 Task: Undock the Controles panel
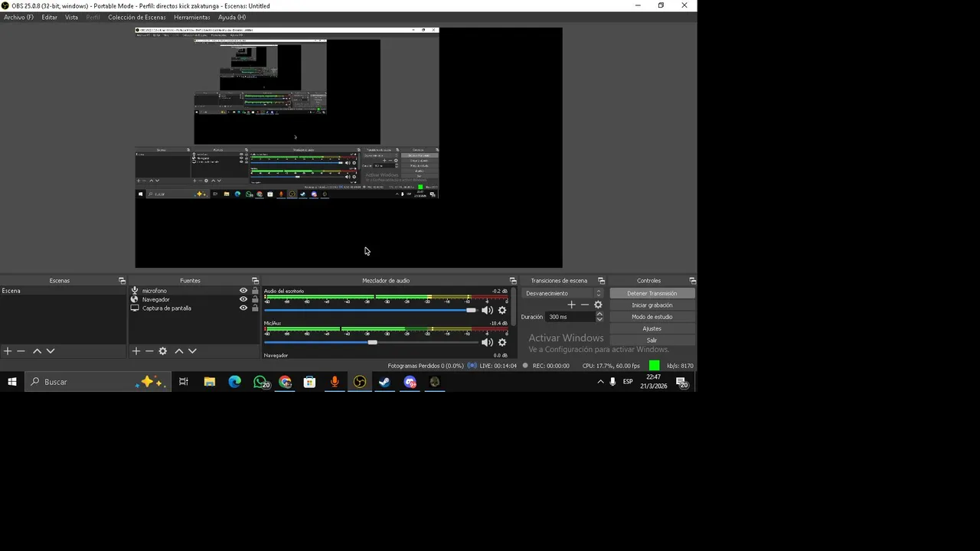click(x=692, y=281)
